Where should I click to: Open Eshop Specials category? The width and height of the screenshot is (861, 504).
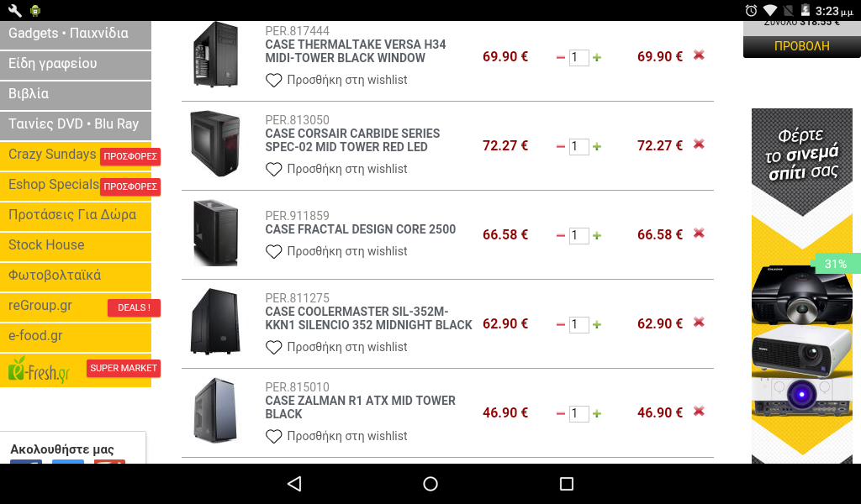(76, 186)
